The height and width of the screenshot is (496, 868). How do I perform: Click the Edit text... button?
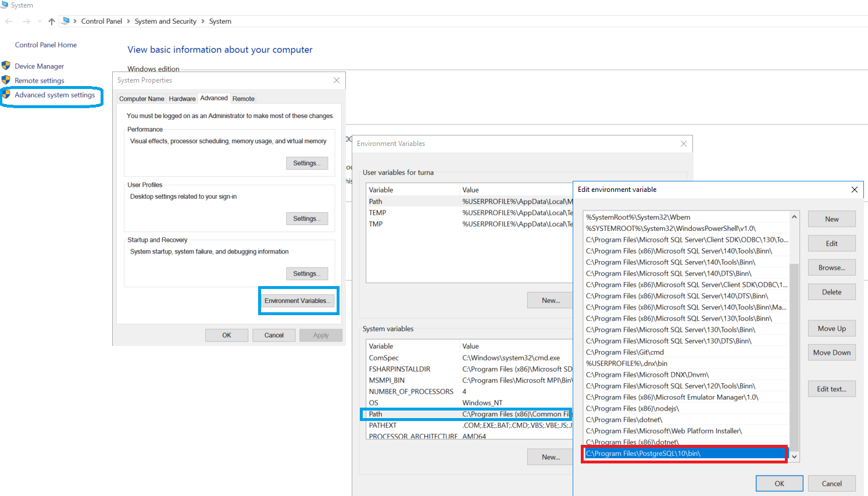[x=832, y=389]
